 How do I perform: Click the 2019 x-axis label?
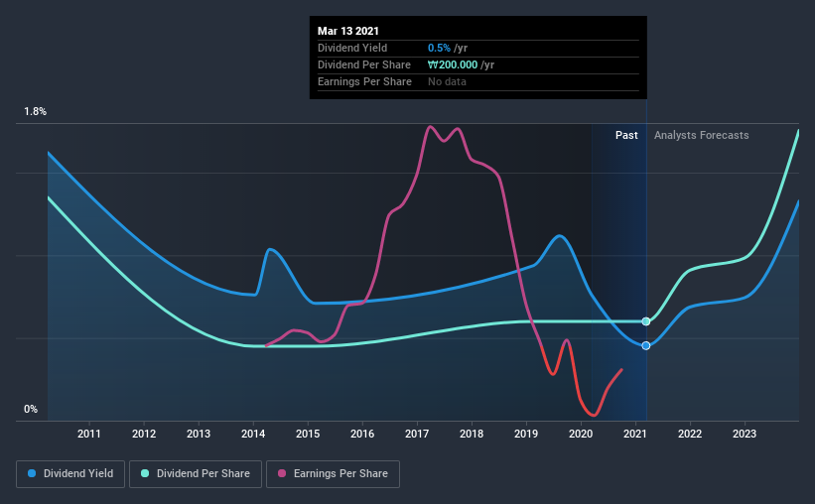point(526,434)
